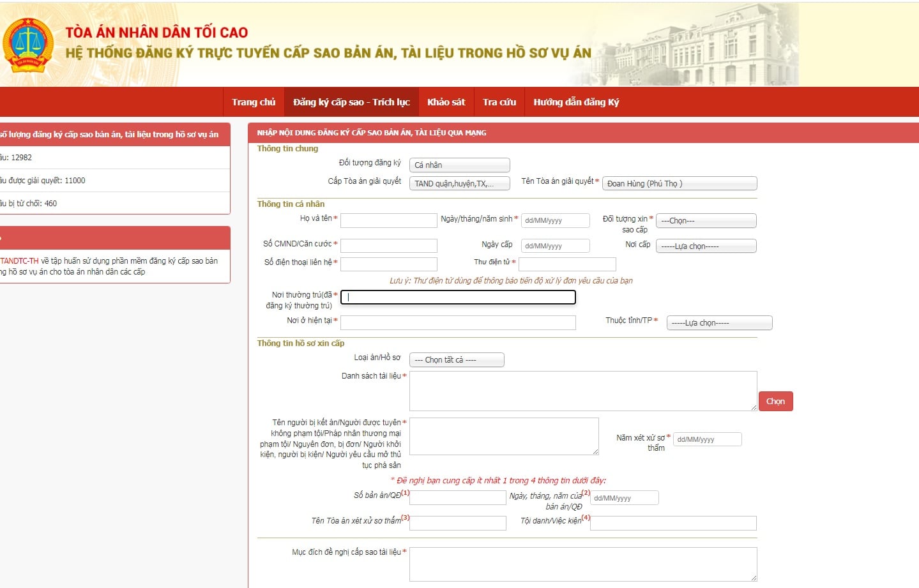Image resolution: width=919 pixels, height=588 pixels.
Task: Click the Thư điện tử input
Action: (x=567, y=264)
